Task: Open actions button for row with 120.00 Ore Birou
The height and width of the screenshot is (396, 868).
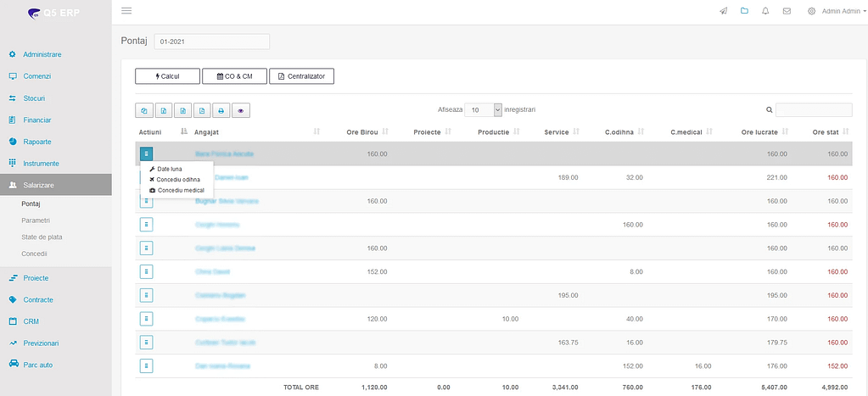Action: click(x=146, y=319)
